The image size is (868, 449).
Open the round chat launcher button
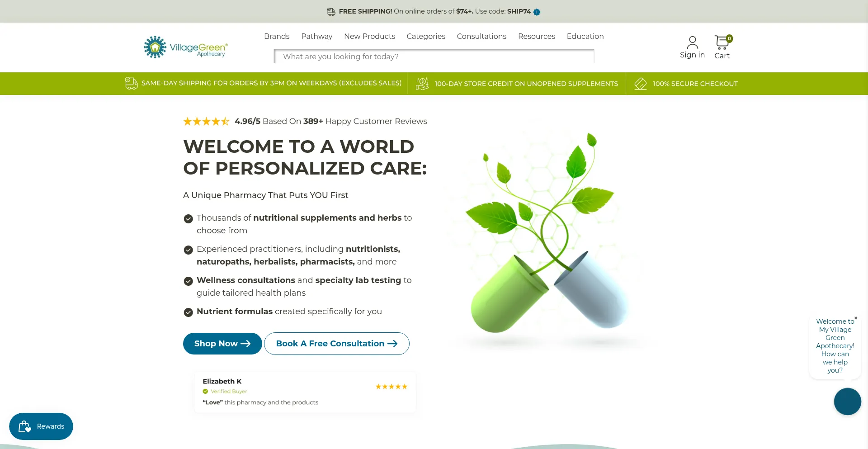pos(847,402)
